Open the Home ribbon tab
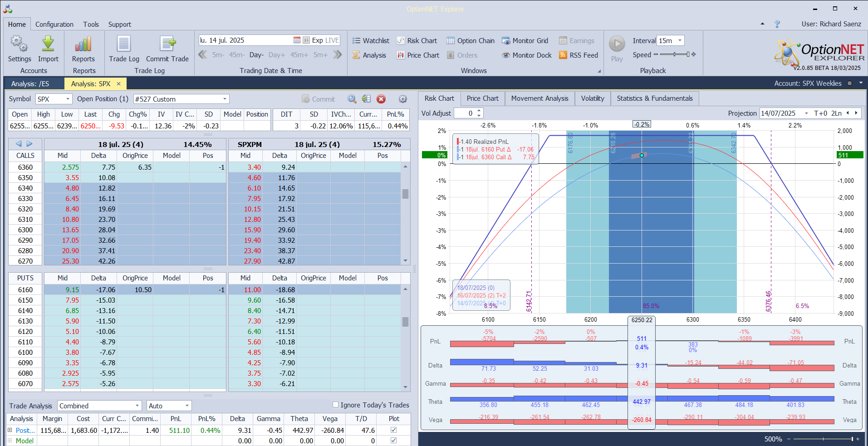 click(17, 25)
